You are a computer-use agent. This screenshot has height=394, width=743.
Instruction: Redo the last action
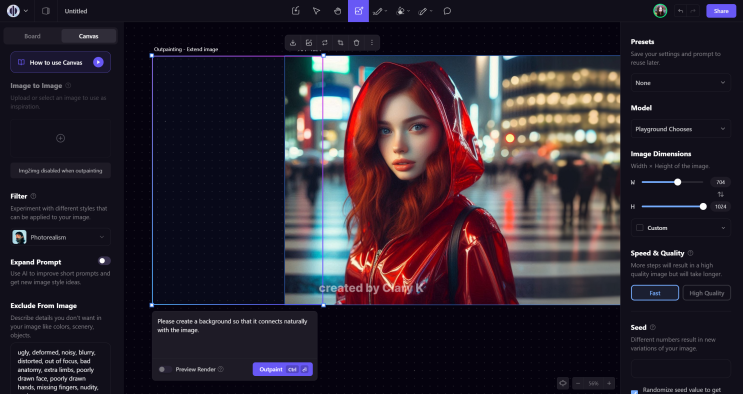pyautogui.click(x=693, y=11)
